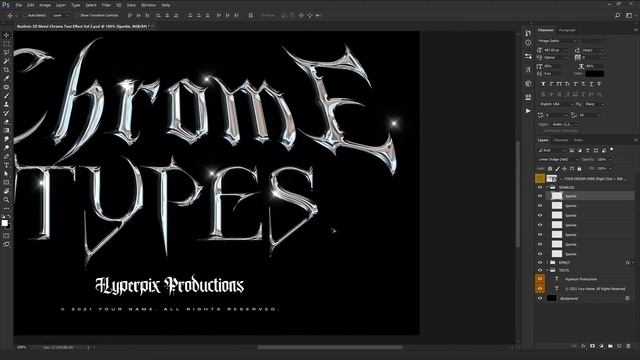640x360 pixels.
Task: Open the English: USA language dropdown
Action: tap(556, 104)
